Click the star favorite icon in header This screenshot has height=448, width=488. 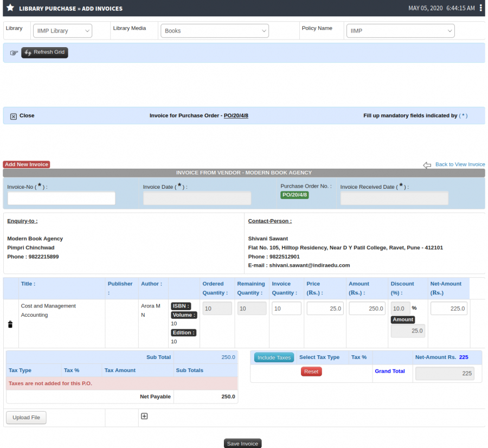pos(10,8)
